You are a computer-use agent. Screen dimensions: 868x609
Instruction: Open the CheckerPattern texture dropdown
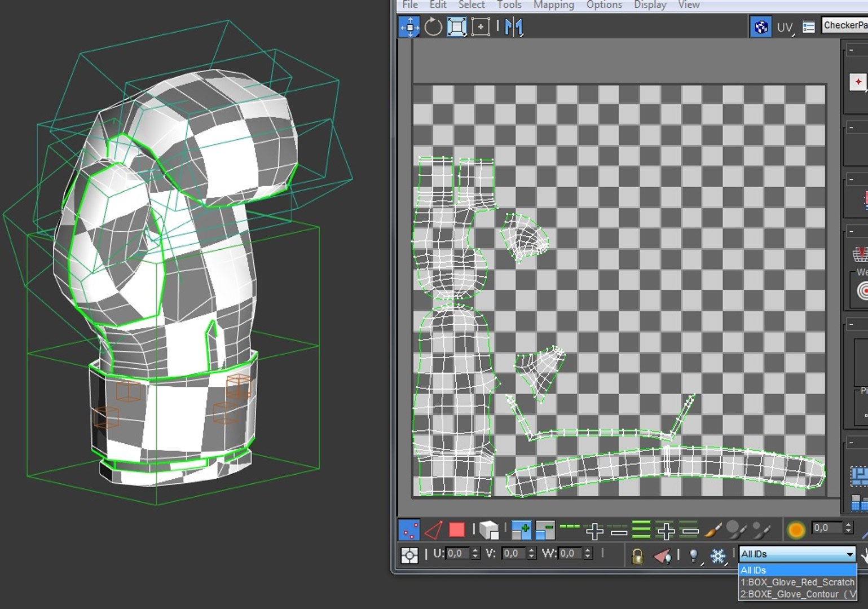[x=844, y=25]
